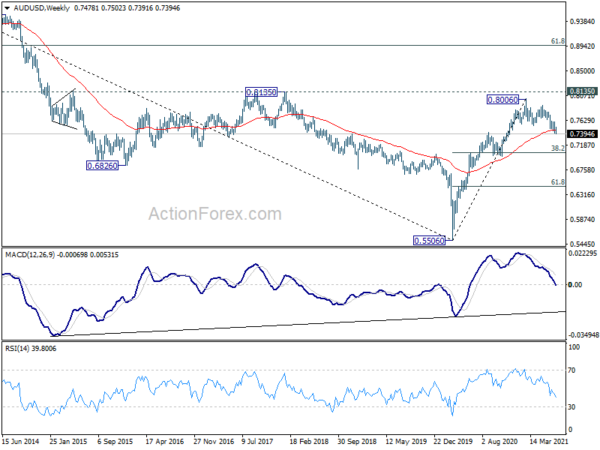
Task: Click the 0.85000 axis price value
Action: click(583, 71)
